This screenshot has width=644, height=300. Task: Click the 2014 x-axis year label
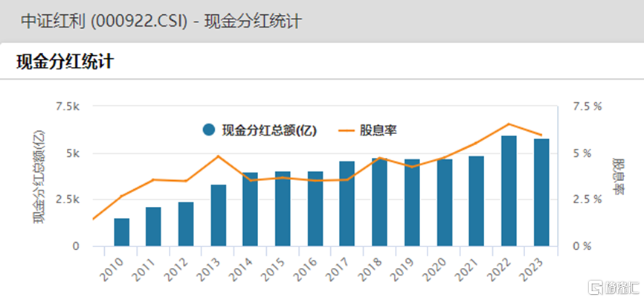(241, 270)
